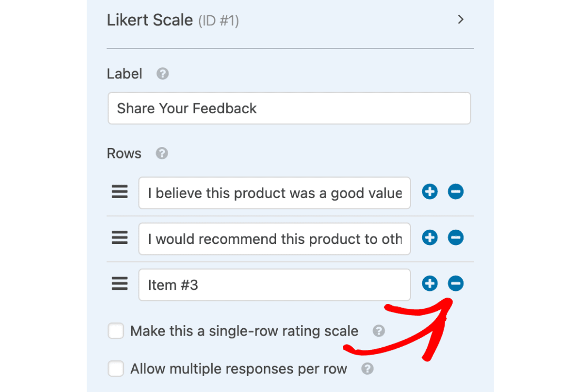588x392 pixels.
Task: Check Allow multiple responses per row
Action: [115, 369]
